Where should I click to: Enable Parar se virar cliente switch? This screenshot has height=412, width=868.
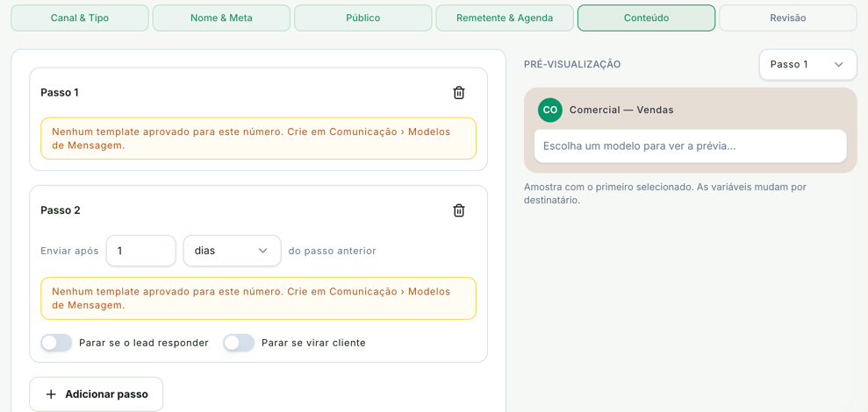click(x=239, y=343)
